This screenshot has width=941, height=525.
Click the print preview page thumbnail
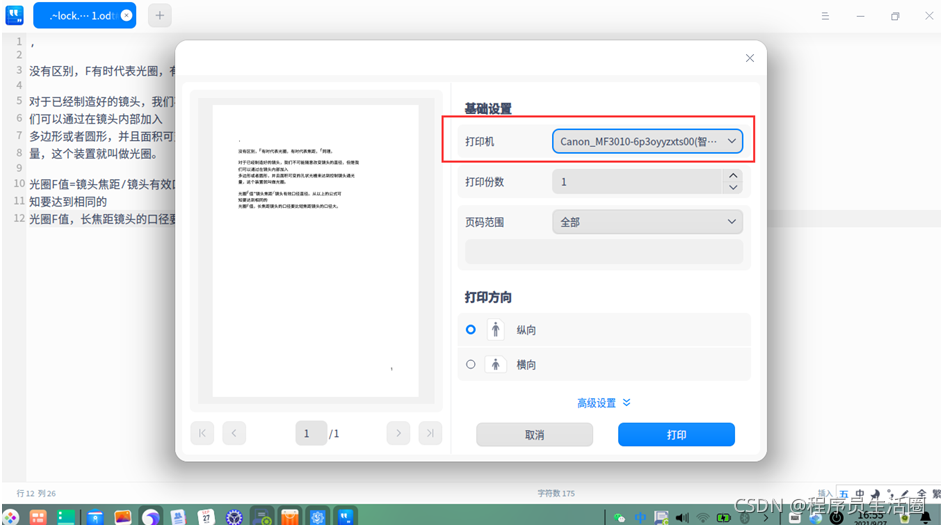tap(316, 251)
